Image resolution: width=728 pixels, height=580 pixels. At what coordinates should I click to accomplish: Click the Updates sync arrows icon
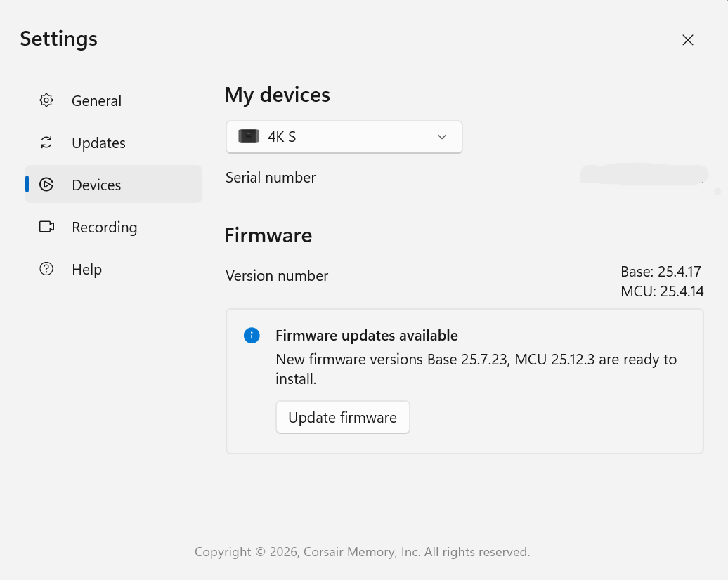(46, 143)
